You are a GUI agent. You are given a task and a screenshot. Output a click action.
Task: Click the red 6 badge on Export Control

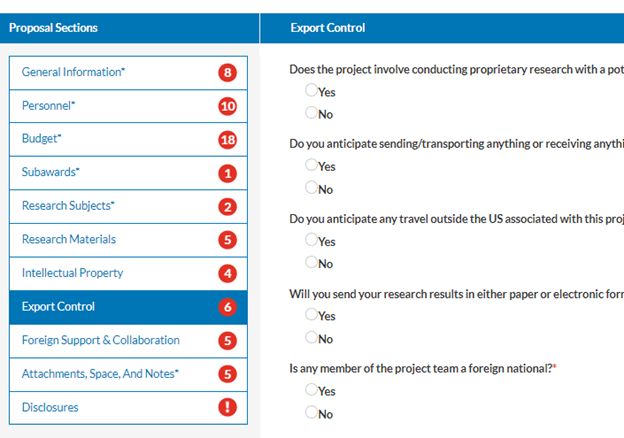228,307
